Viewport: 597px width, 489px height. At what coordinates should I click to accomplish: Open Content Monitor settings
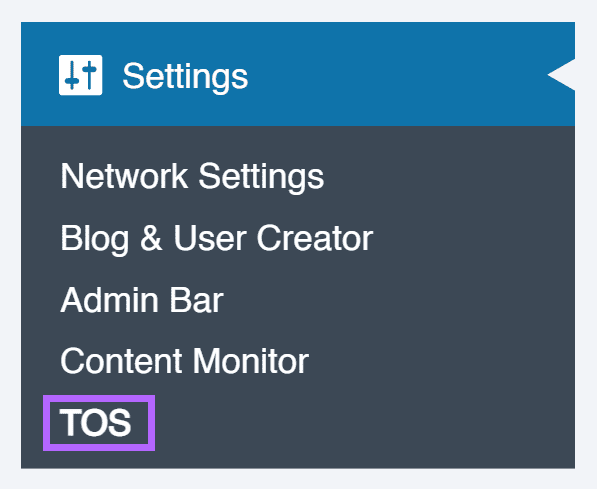(x=184, y=361)
